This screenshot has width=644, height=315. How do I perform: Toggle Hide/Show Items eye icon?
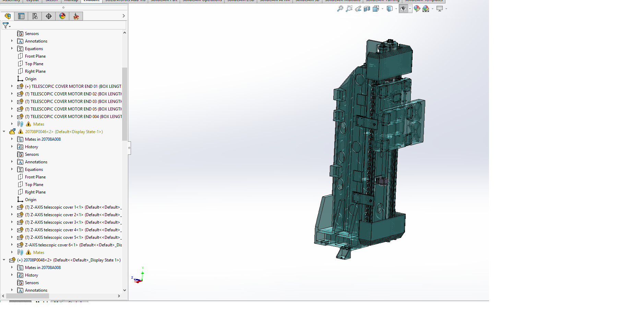(x=403, y=9)
